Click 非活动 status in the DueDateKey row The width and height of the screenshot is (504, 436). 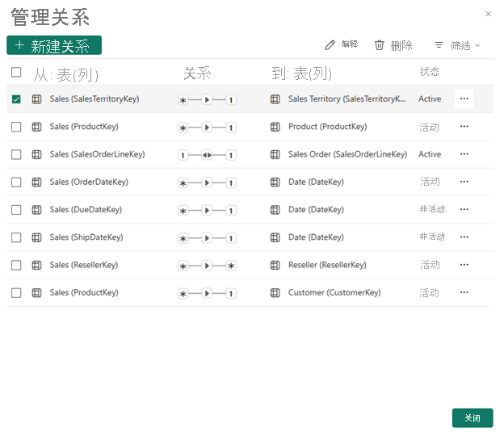tap(432, 209)
